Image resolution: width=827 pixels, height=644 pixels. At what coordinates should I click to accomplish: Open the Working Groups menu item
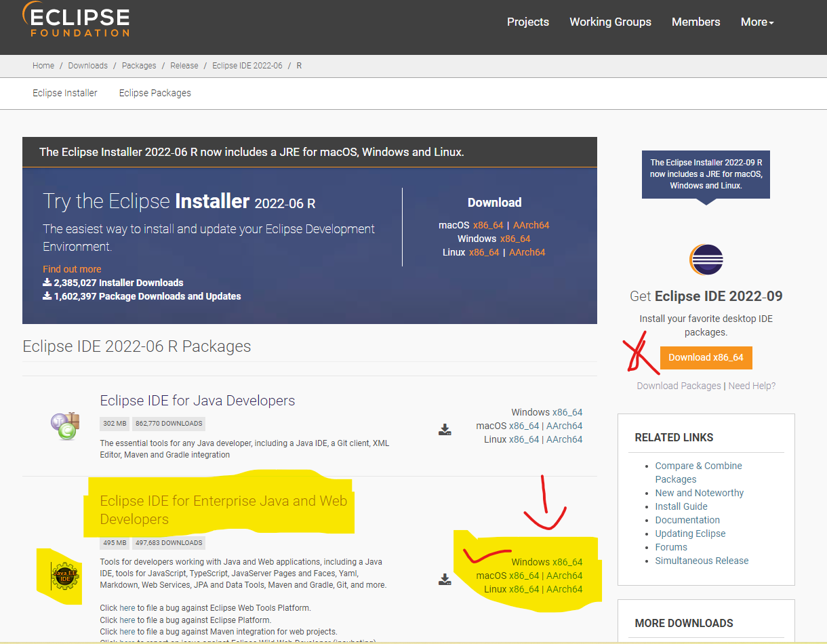point(610,22)
